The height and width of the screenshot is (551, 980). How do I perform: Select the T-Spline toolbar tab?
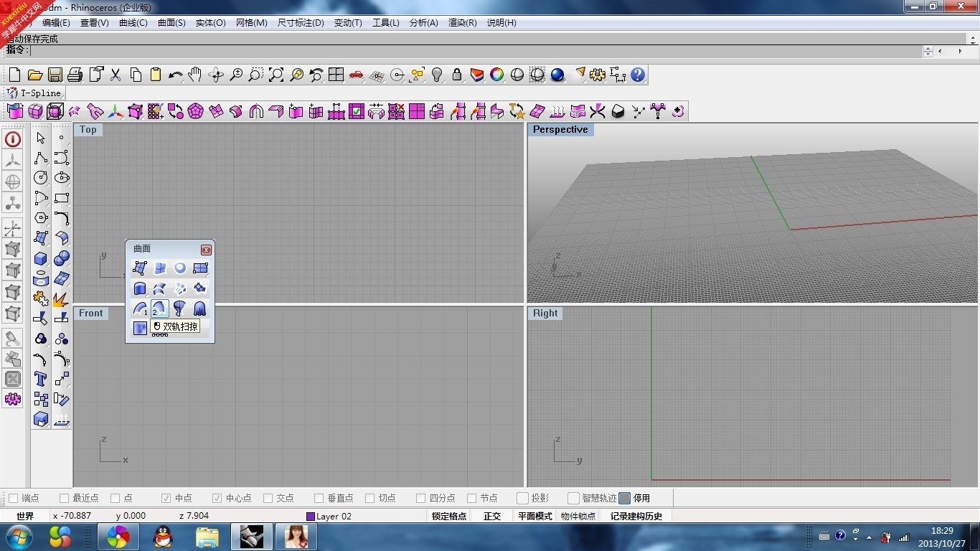click(x=34, y=93)
